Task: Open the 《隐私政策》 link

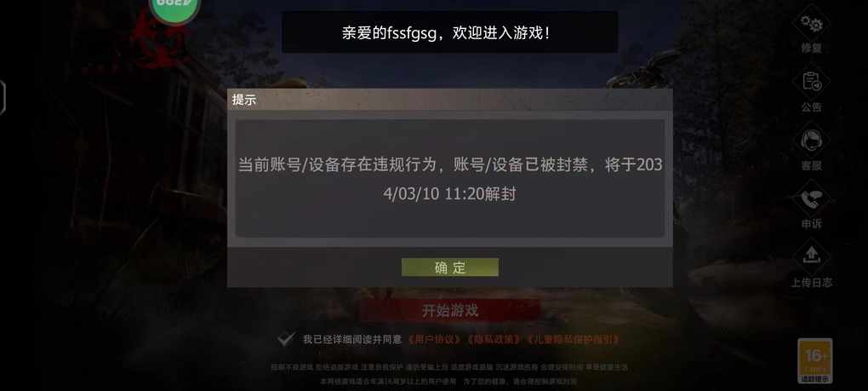Action: (x=494, y=340)
